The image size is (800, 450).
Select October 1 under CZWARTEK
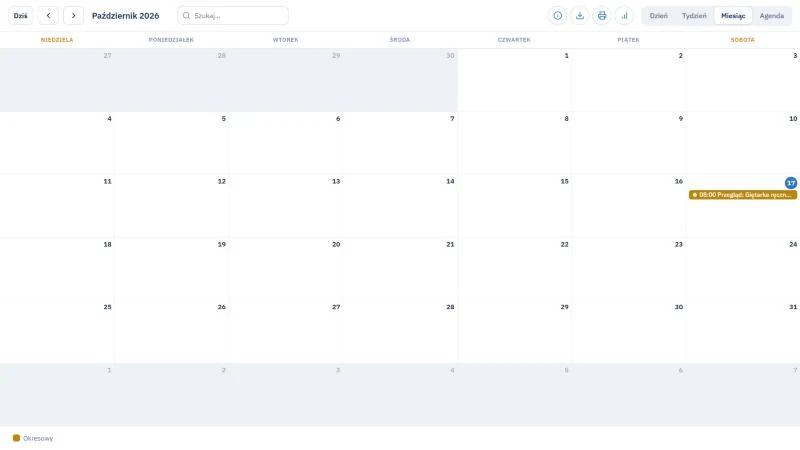514,80
